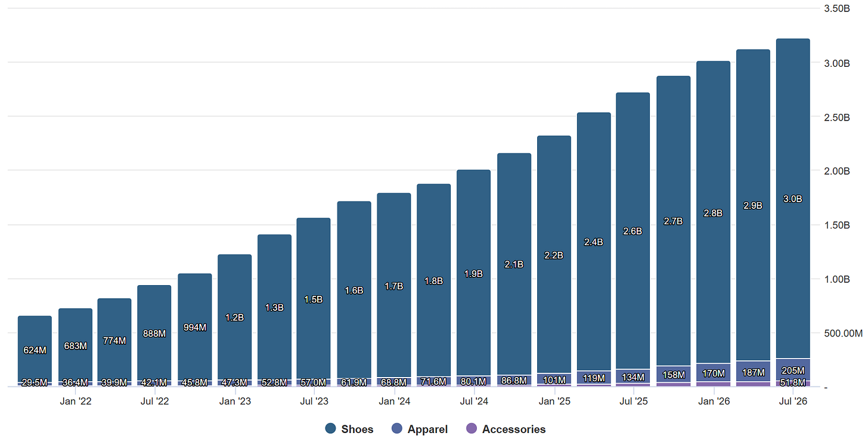
Task: Select the Jul '24 x-axis label
Action: click(x=474, y=401)
